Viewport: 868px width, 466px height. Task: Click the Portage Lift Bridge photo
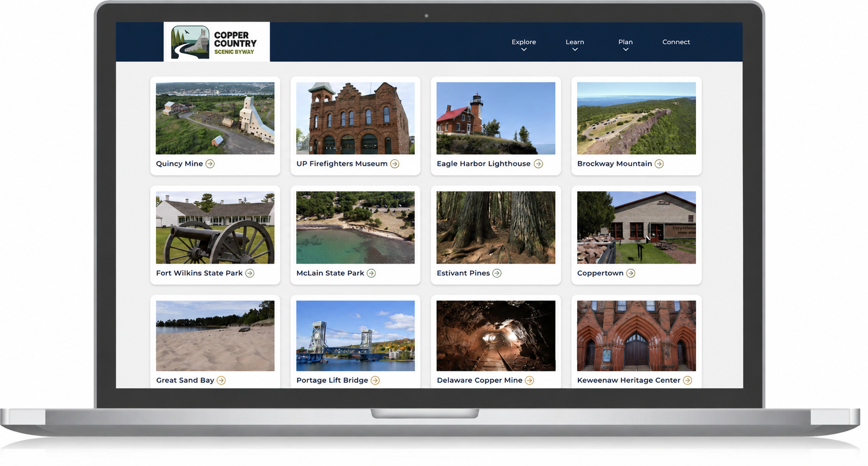point(356,336)
